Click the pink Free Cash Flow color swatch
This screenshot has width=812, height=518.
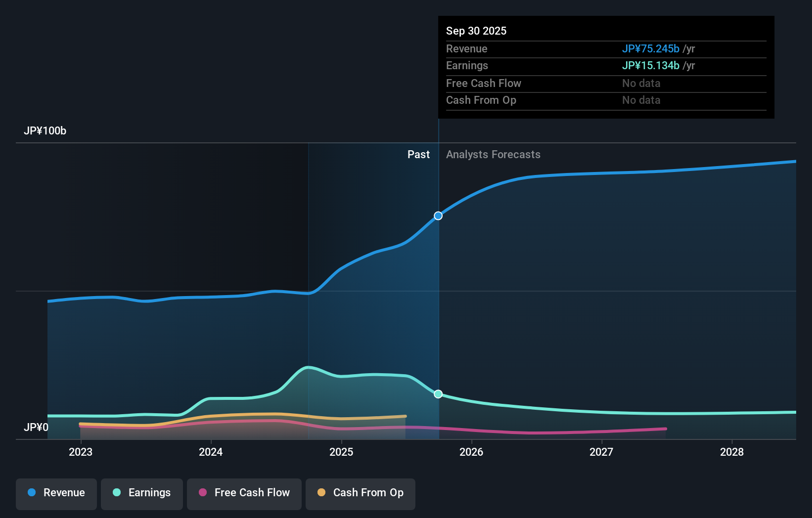tap(202, 493)
